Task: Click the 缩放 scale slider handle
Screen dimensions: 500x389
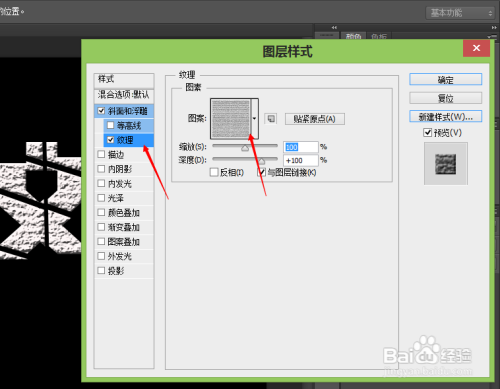Action: (x=245, y=148)
